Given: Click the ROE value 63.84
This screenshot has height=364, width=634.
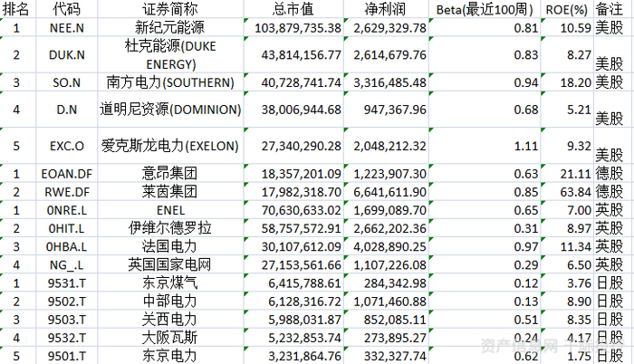Looking at the screenshot, I should [x=567, y=191].
